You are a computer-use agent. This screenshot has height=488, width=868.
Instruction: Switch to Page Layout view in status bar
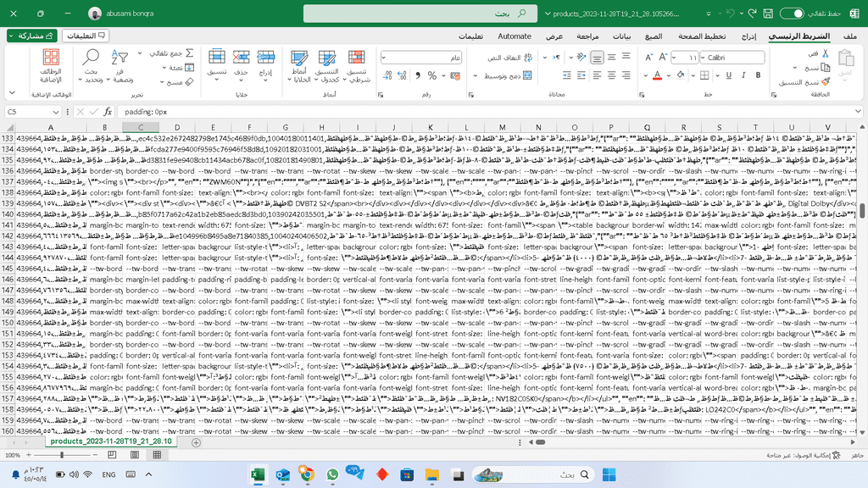pos(135,454)
